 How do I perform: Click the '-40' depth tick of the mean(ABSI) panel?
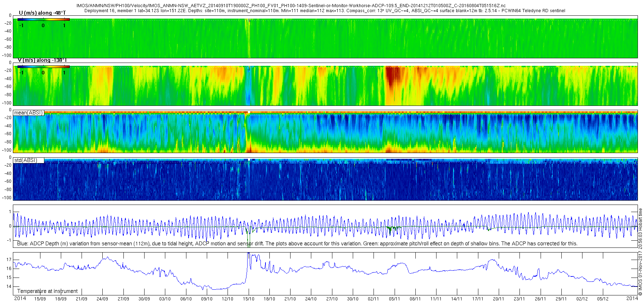coord(8,126)
